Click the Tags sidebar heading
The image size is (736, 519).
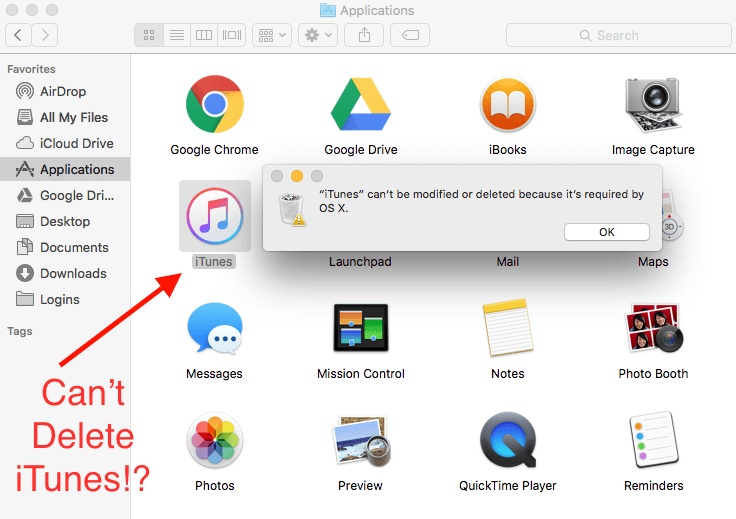[20, 331]
